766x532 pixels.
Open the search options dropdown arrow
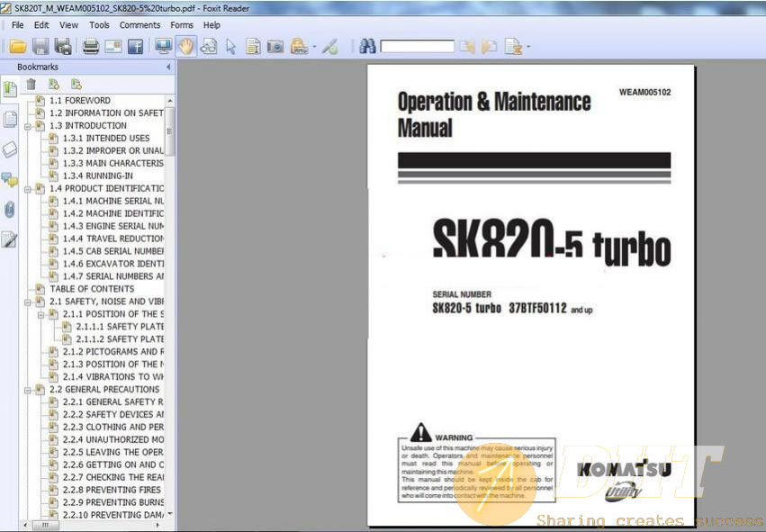(x=528, y=48)
